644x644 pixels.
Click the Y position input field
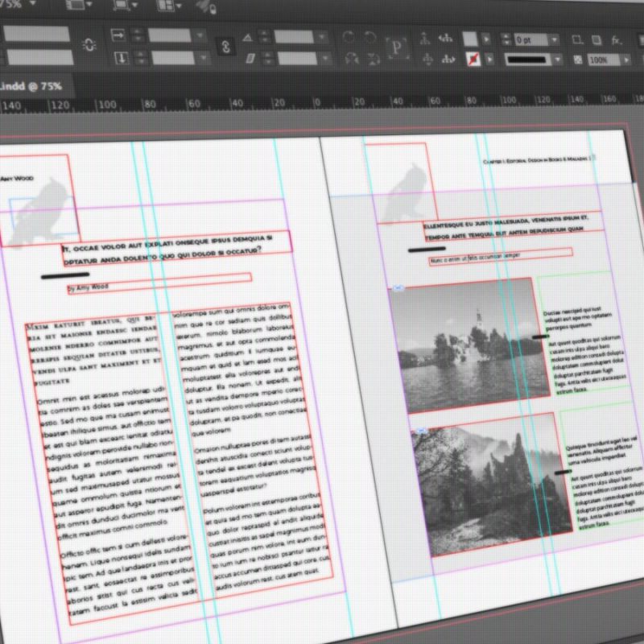[x=40, y=57]
